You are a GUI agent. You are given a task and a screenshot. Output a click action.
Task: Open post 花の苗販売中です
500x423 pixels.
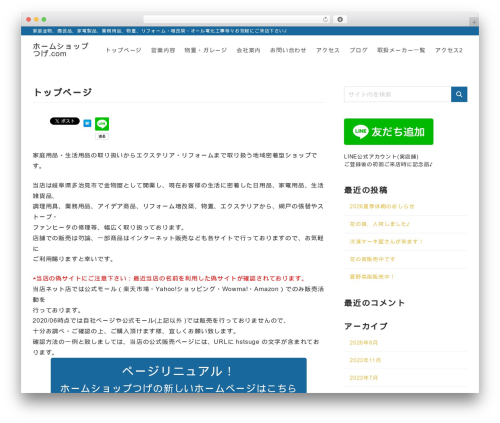(372, 259)
